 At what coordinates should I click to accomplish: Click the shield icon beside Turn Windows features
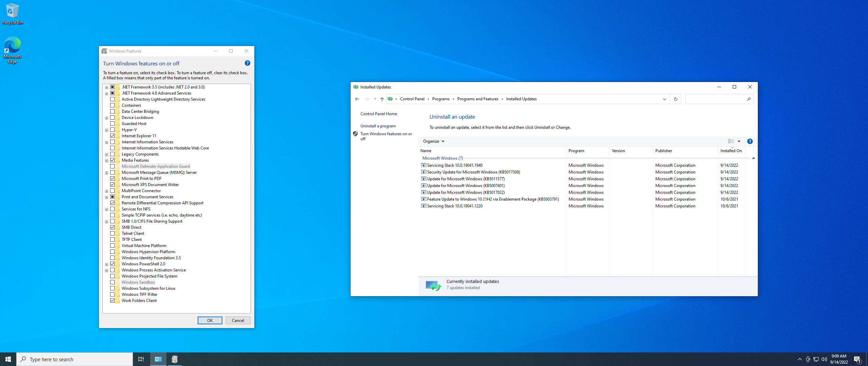pyautogui.click(x=355, y=134)
